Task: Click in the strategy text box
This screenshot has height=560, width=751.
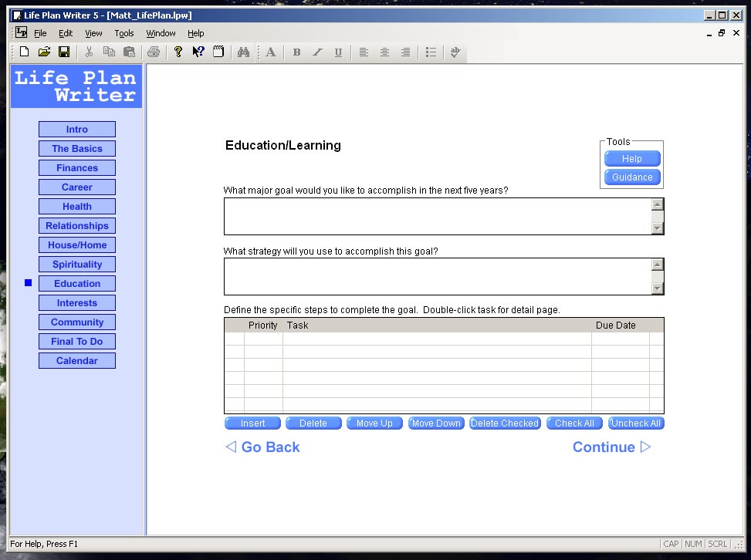Action: 438,277
